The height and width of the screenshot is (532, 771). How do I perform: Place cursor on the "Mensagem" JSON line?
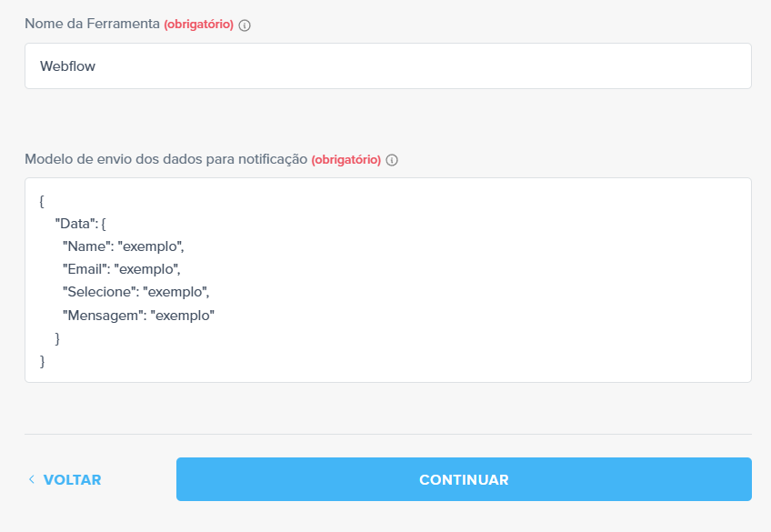pos(138,316)
